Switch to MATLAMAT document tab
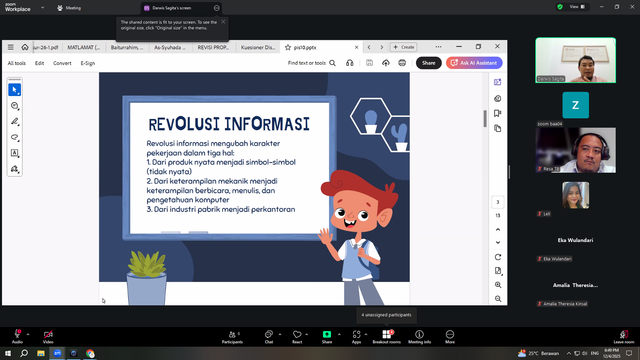Image resolution: width=640 pixels, height=360 pixels. (83, 47)
